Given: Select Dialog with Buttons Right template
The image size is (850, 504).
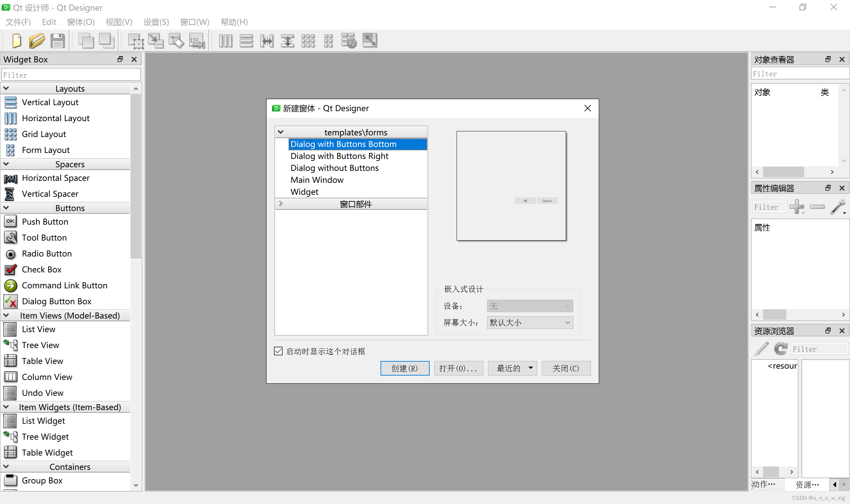Looking at the screenshot, I should 339,156.
